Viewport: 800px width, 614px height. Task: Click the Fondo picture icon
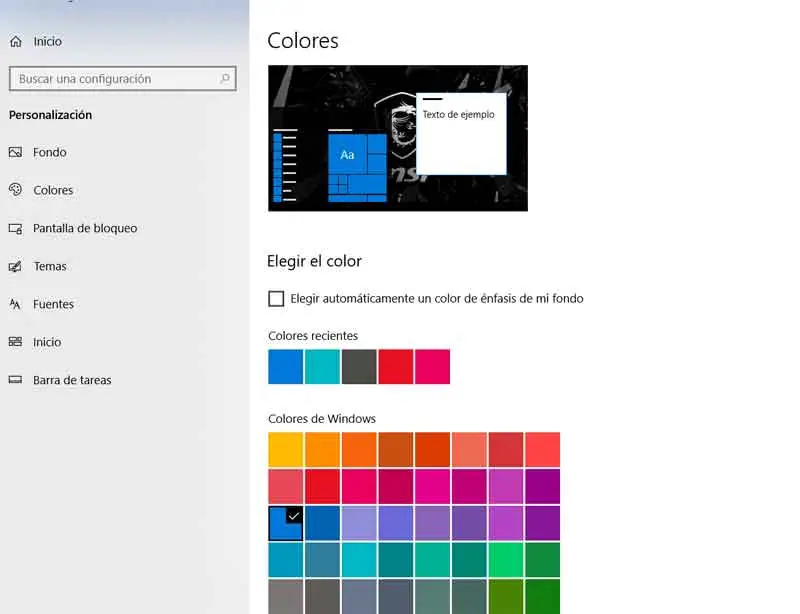(x=15, y=152)
